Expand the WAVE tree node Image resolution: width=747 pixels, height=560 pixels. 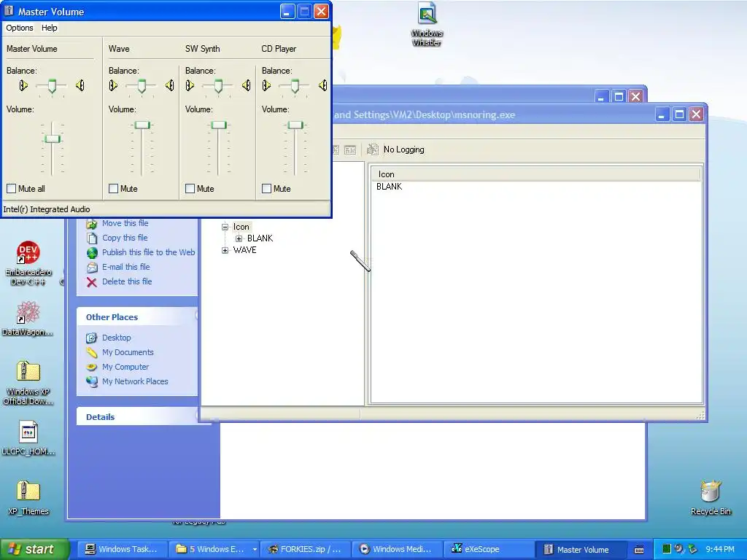(225, 250)
